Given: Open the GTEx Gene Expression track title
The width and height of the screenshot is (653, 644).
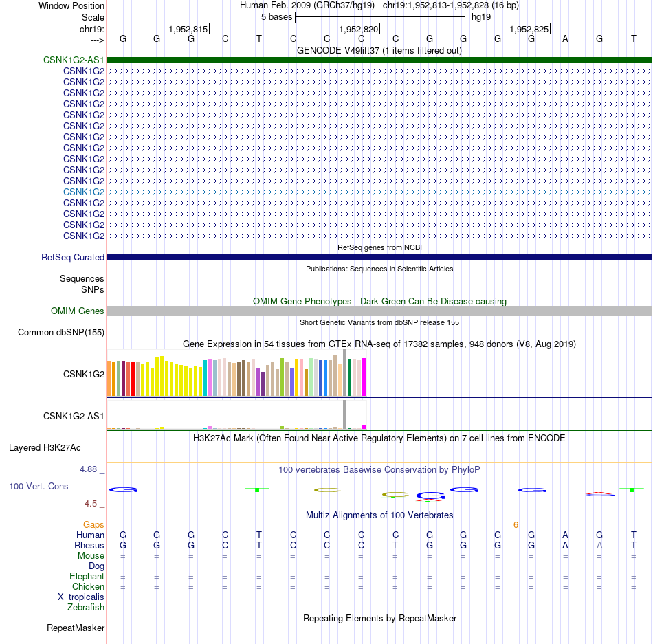Looking at the screenshot, I should click(x=379, y=344).
